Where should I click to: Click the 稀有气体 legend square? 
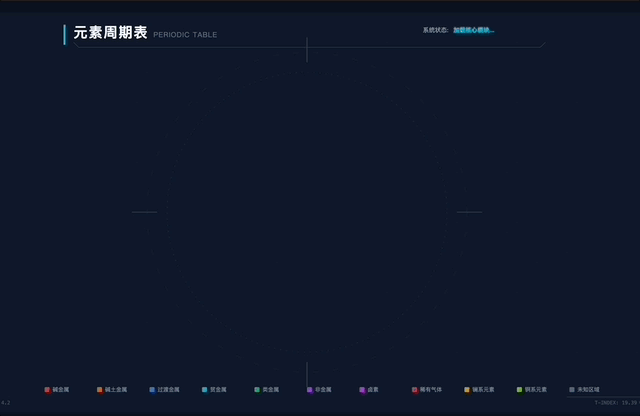[415, 389]
